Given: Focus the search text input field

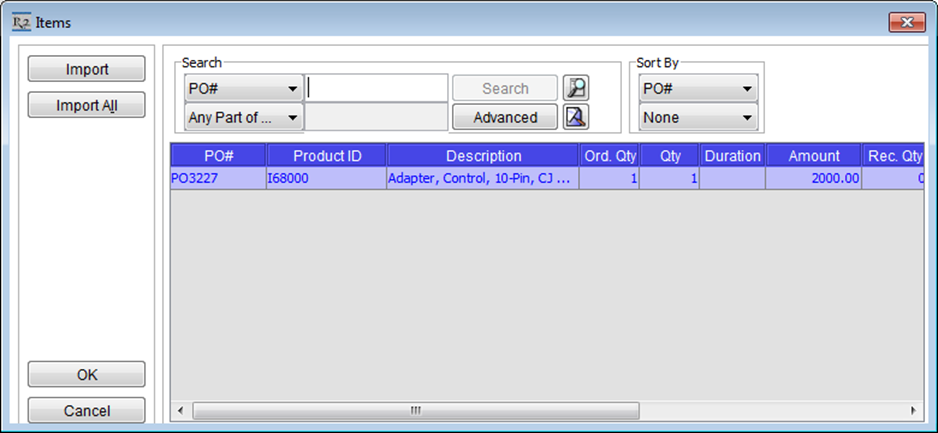Looking at the screenshot, I should [x=376, y=89].
